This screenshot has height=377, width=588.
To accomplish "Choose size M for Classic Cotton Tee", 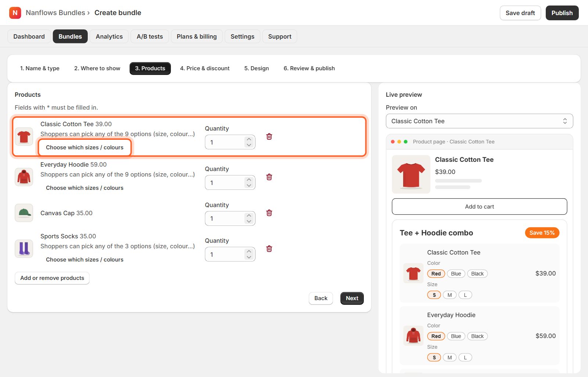I will point(449,295).
